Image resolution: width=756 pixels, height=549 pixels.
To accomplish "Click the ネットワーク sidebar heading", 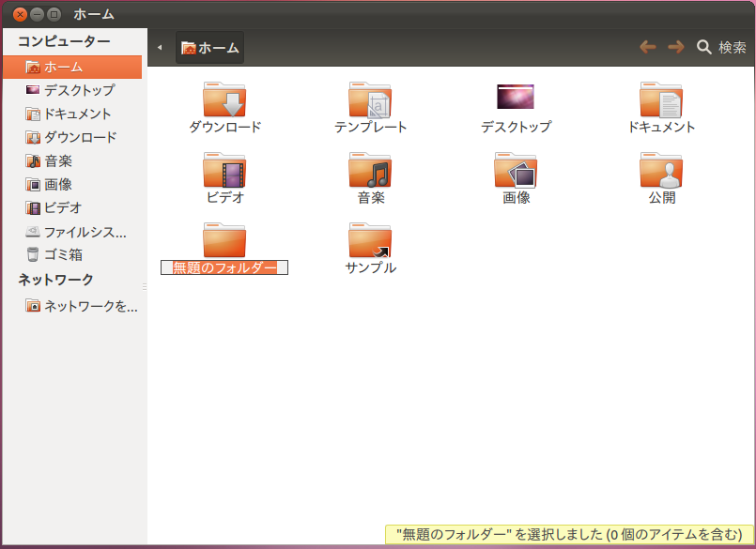I will 55,280.
